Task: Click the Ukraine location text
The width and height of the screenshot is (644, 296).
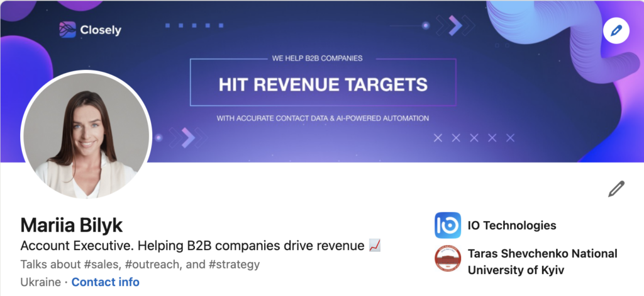Action: point(40,282)
